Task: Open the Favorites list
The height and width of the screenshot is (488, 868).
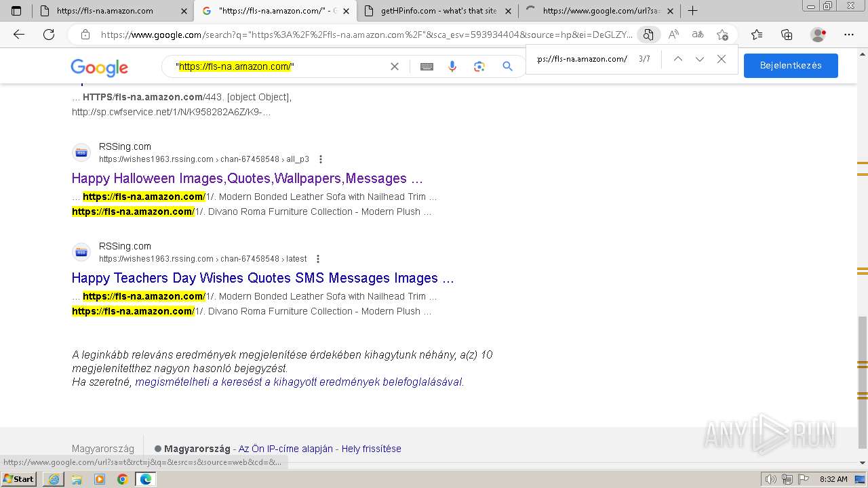Action: tap(757, 35)
